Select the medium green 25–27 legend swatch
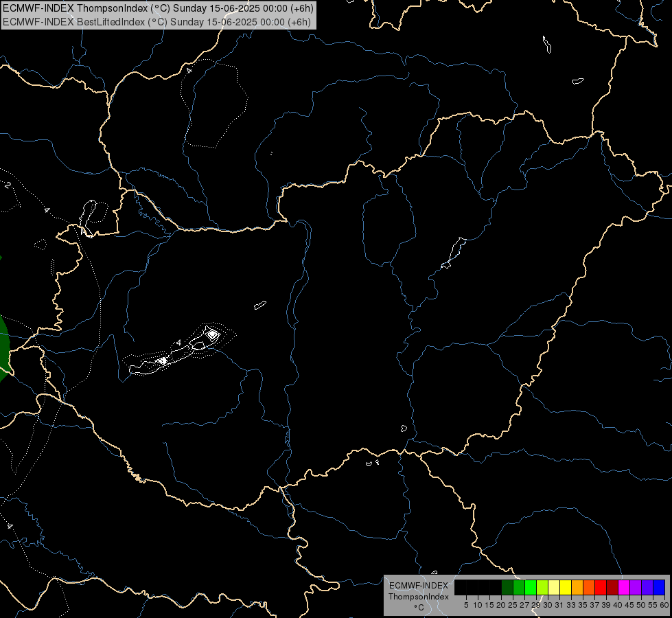The width and height of the screenshot is (672, 618). [519, 587]
